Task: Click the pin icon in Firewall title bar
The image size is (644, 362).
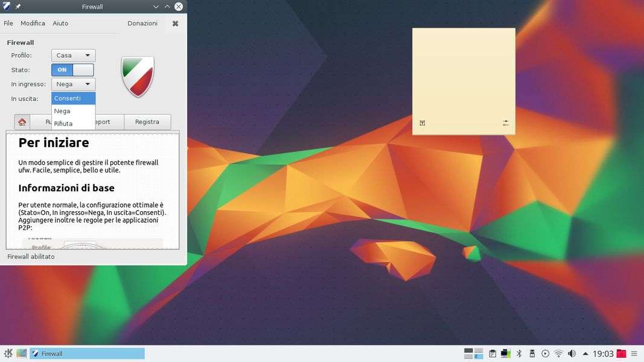Action: point(18,7)
